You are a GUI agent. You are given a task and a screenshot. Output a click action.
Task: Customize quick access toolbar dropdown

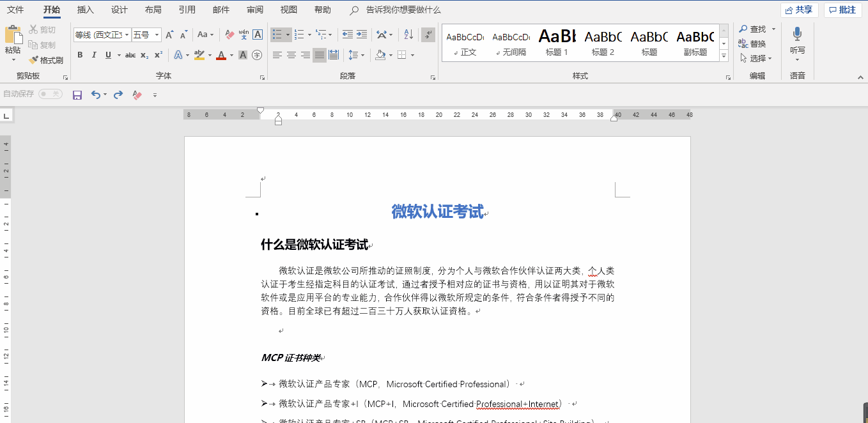pos(155,95)
